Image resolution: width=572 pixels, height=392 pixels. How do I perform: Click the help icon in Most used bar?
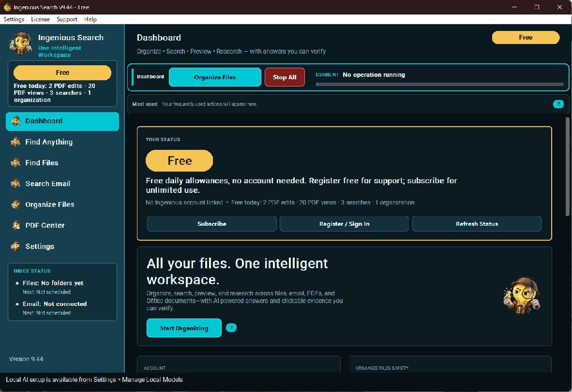click(558, 104)
